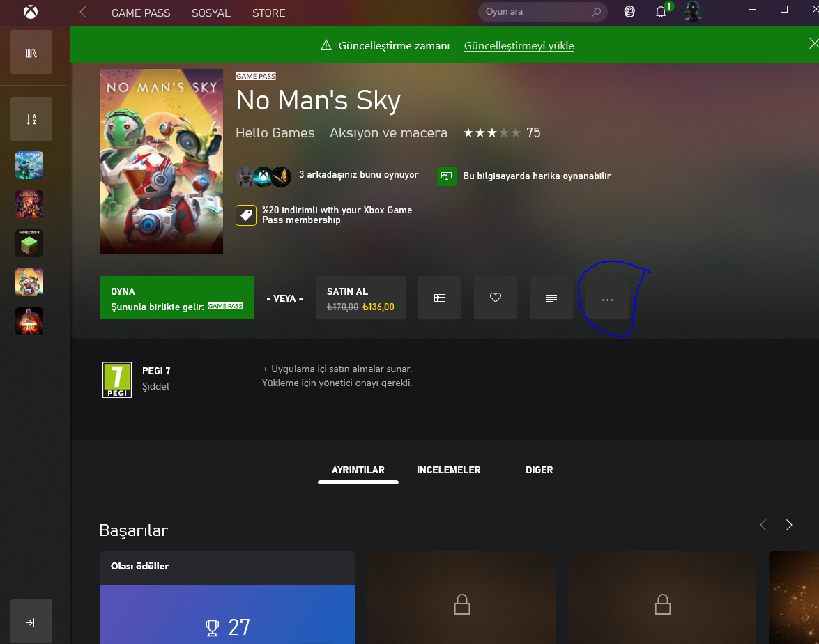Click 'Bu bilgisayarda harika oynanabilir' text
Screen dimensions: 819x644
click(x=537, y=176)
